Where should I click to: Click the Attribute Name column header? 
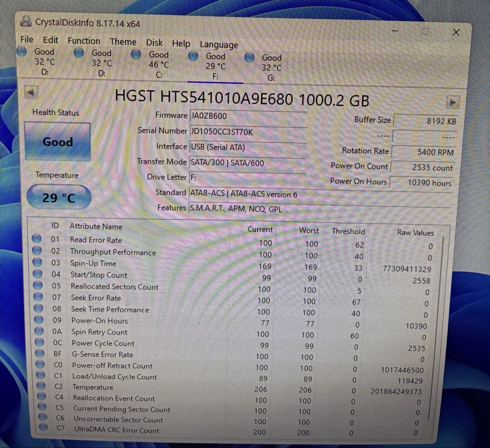click(x=96, y=226)
